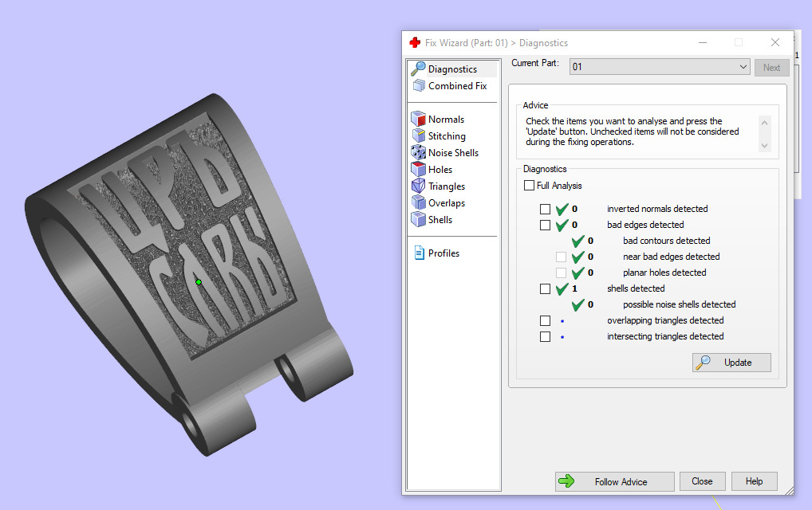Open the Profiles document icon
Screen dimensions: 812x510
pos(419,253)
